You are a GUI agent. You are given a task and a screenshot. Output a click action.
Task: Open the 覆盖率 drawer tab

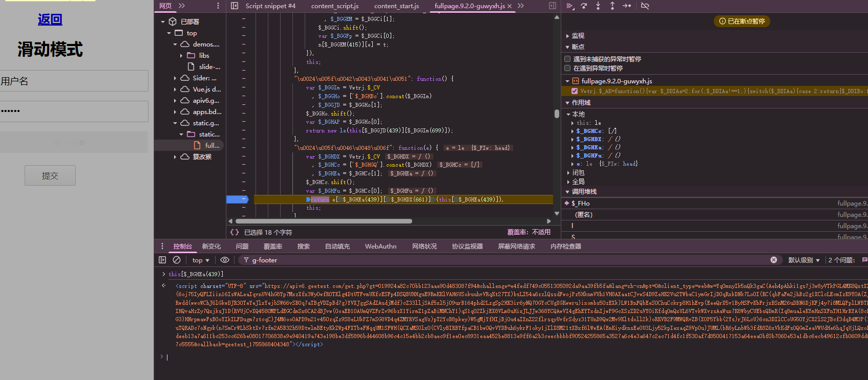coord(273,246)
